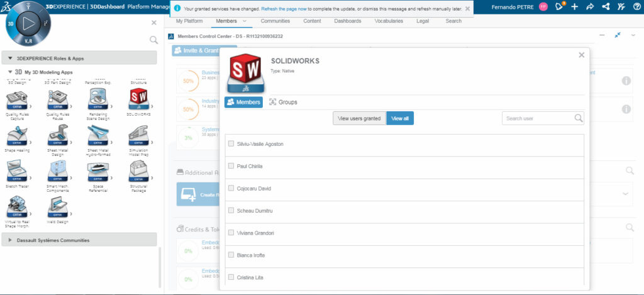Image resolution: width=644 pixels, height=295 pixels.
Task: Open the Members tab dropdown arrow
Action: pyautogui.click(x=245, y=21)
